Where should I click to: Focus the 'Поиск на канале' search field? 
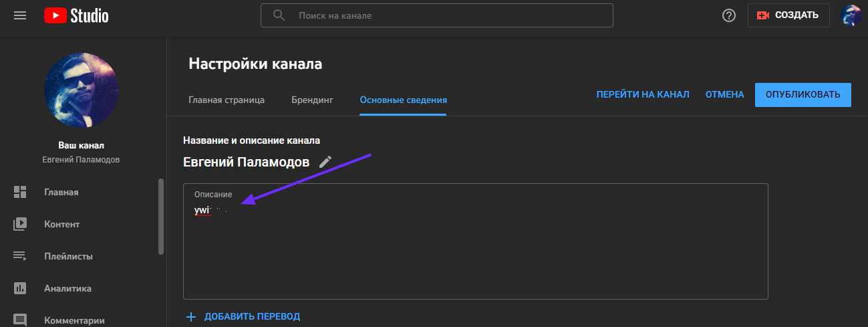[x=436, y=15]
